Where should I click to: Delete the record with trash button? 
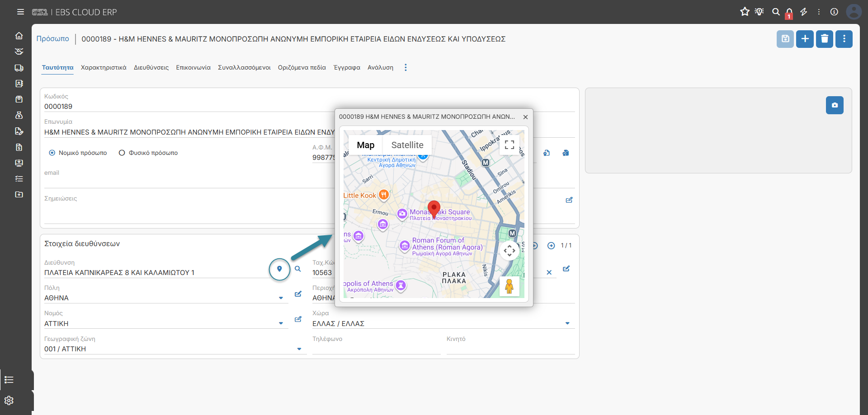[825, 39]
